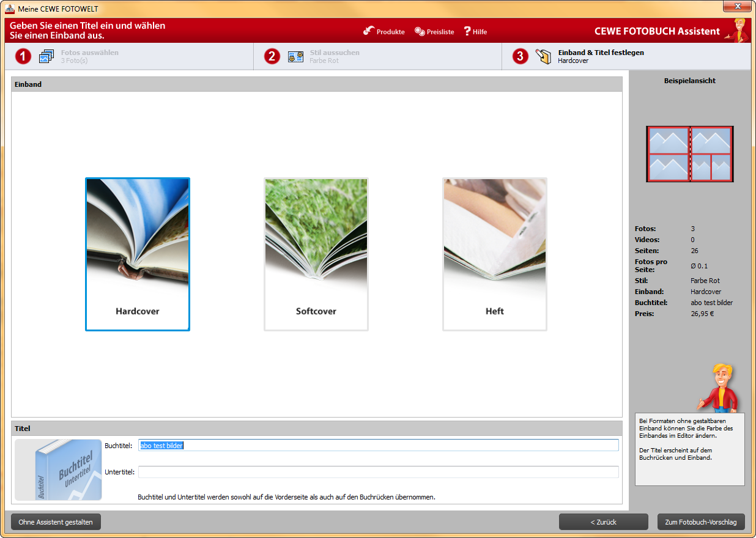Click the red step number 1 badge
Screen dimensions: 756x538
tap(23, 56)
